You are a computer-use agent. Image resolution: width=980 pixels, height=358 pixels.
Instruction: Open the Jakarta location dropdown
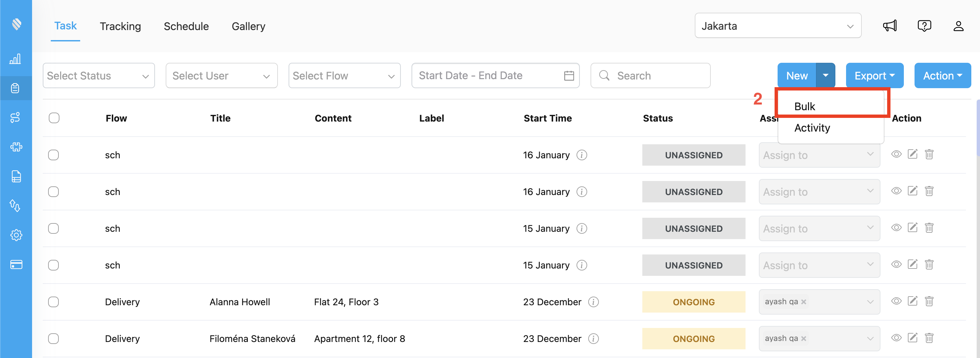pos(778,25)
